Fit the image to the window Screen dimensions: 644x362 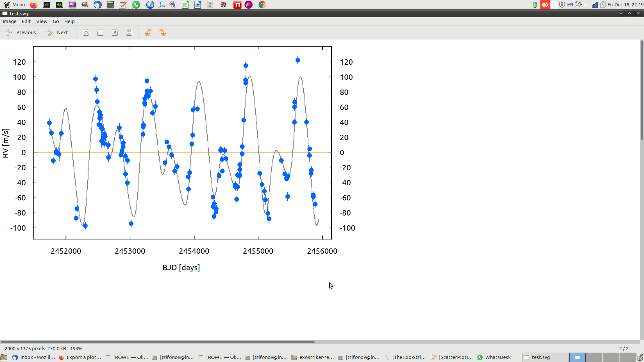(129, 32)
